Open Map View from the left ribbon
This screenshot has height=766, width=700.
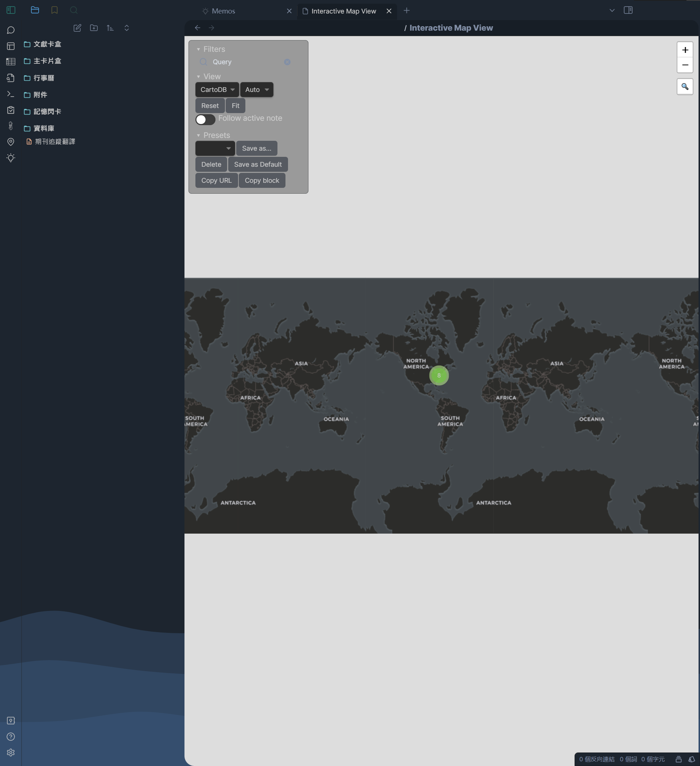[x=11, y=142]
